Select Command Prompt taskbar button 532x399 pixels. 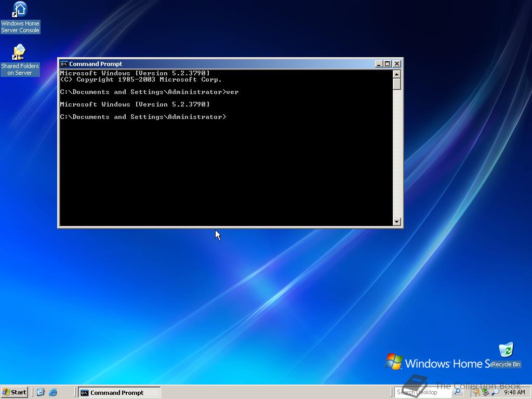119,393
